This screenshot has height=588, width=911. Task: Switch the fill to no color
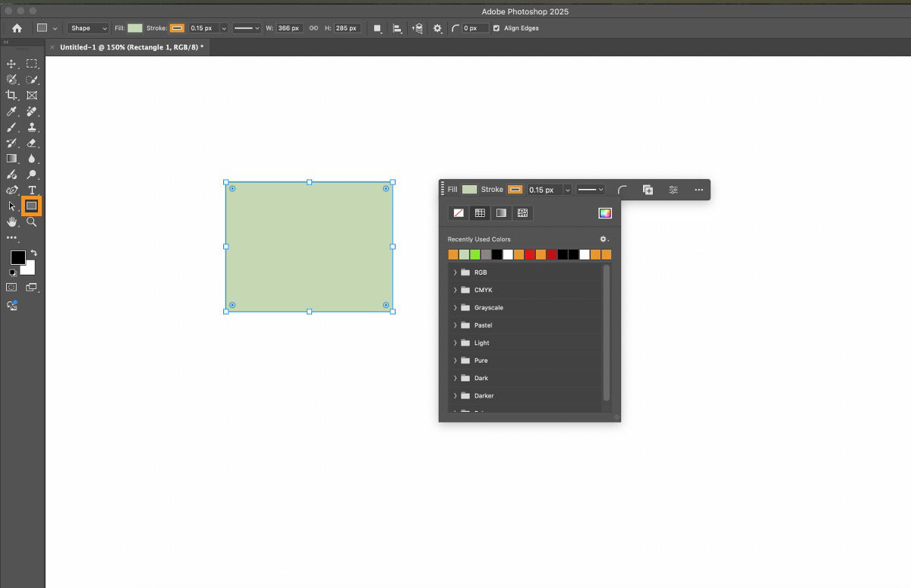(x=459, y=212)
